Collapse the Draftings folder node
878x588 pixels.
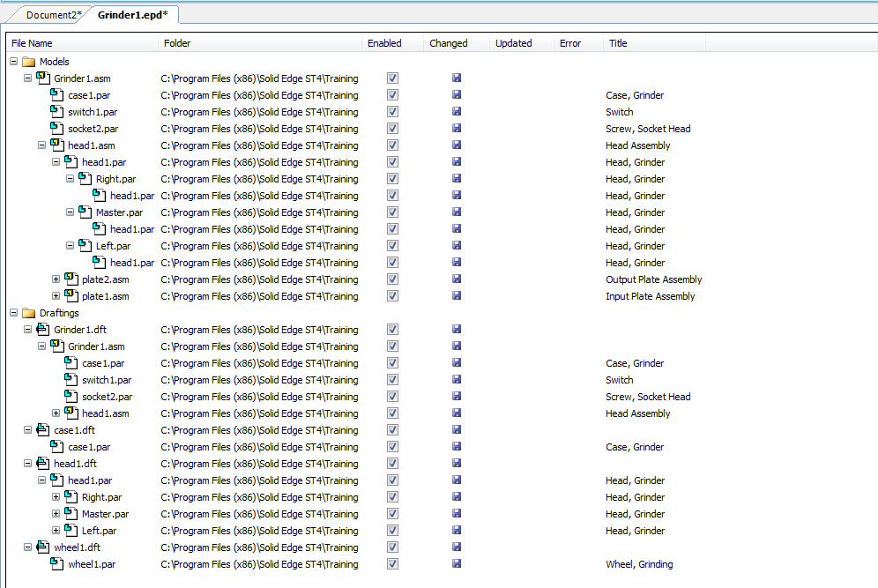click(14, 313)
